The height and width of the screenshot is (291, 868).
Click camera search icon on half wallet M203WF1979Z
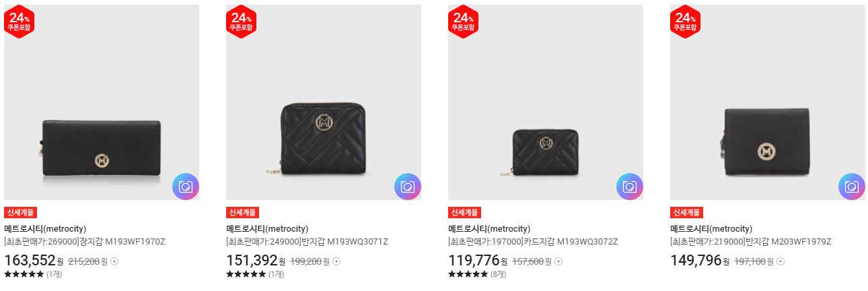852,187
